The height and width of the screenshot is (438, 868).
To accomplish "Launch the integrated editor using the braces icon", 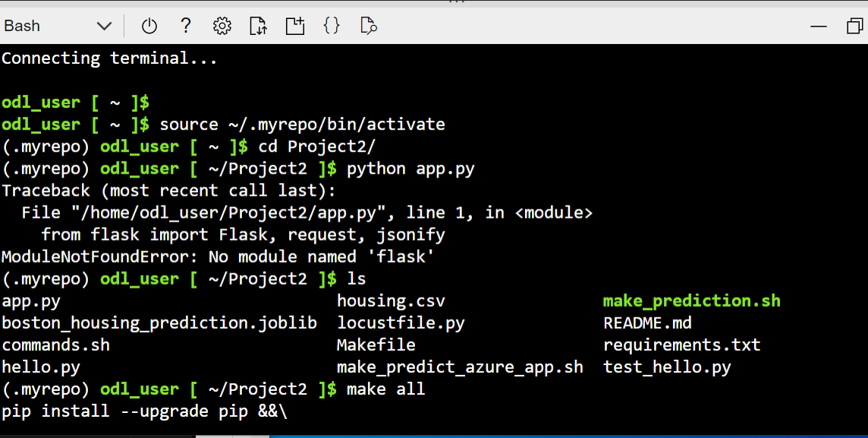I will click(x=331, y=25).
